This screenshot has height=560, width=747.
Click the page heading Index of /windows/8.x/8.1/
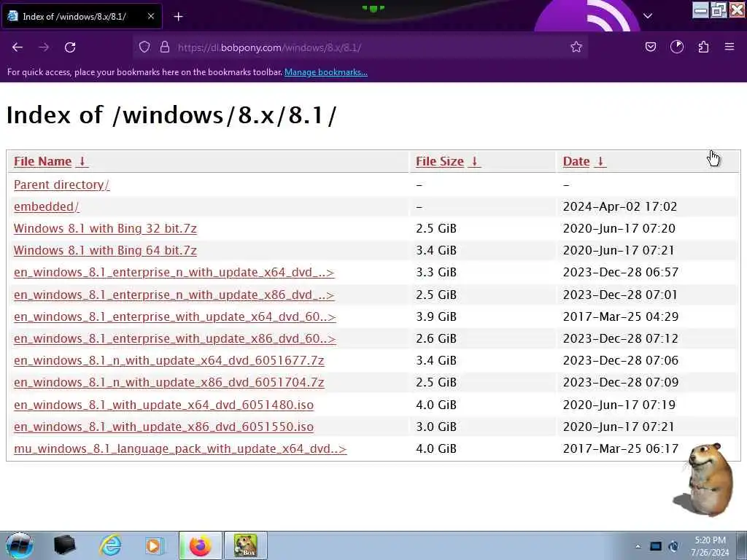[171, 114]
